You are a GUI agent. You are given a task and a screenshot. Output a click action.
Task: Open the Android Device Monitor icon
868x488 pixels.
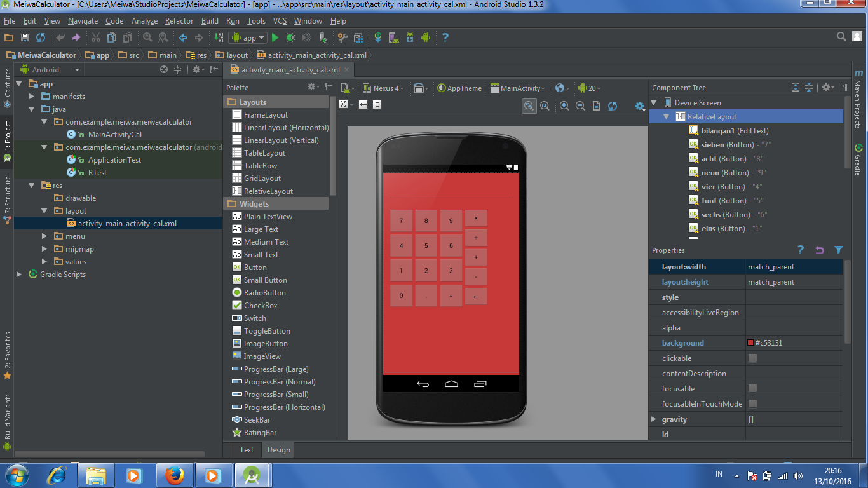(426, 37)
